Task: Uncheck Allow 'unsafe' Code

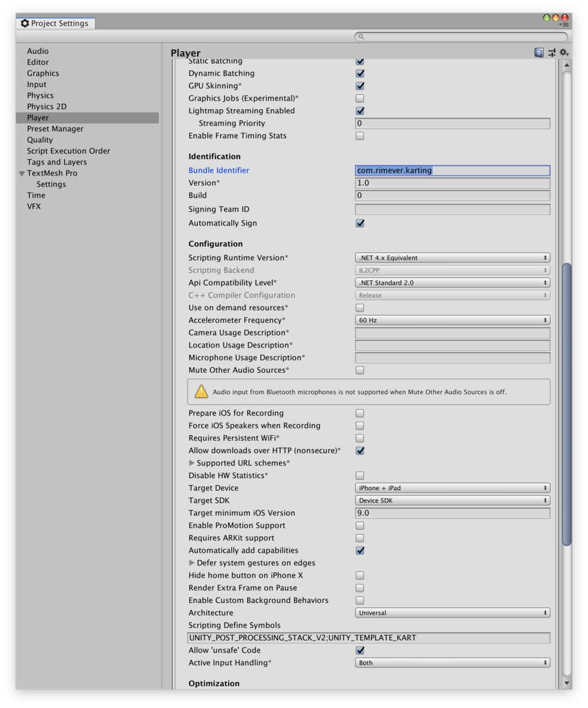Action: [x=360, y=650]
